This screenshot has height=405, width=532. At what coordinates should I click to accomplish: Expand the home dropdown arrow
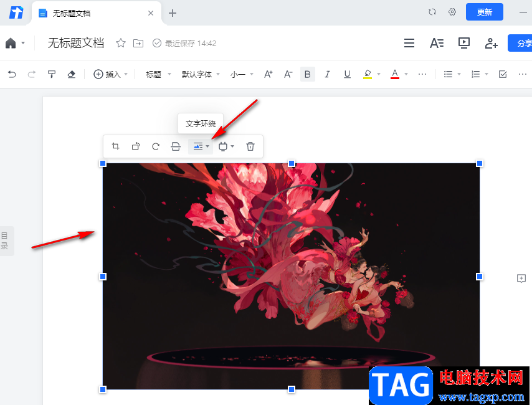coord(23,43)
